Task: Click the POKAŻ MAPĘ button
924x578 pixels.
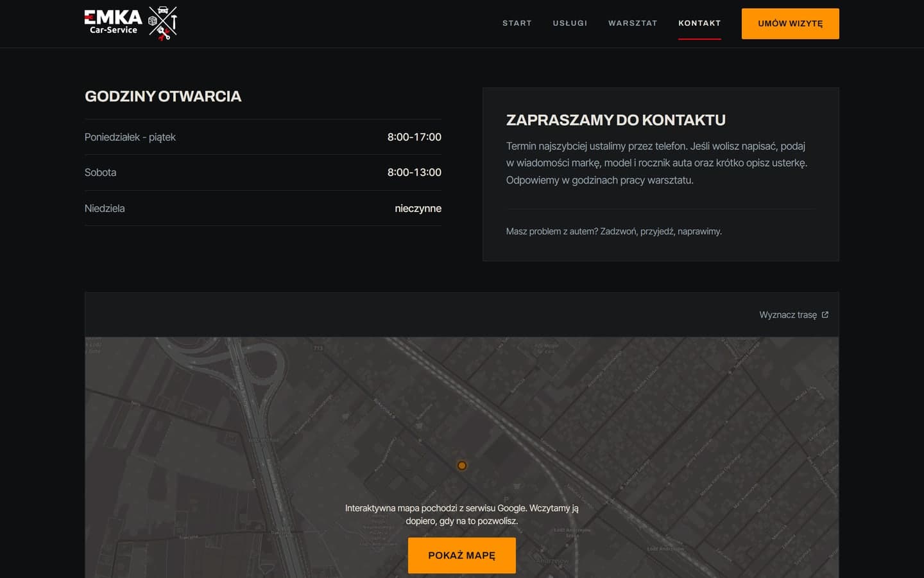Action: [462, 556]
